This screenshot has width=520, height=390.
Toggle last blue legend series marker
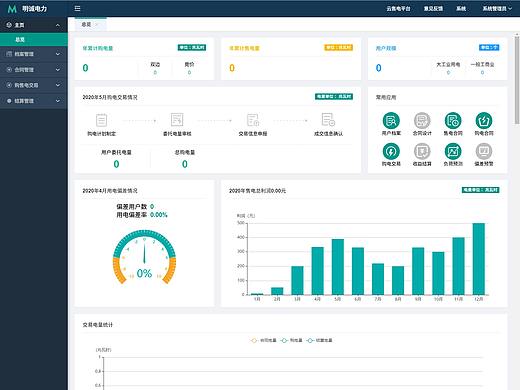(x=310, y=340)
